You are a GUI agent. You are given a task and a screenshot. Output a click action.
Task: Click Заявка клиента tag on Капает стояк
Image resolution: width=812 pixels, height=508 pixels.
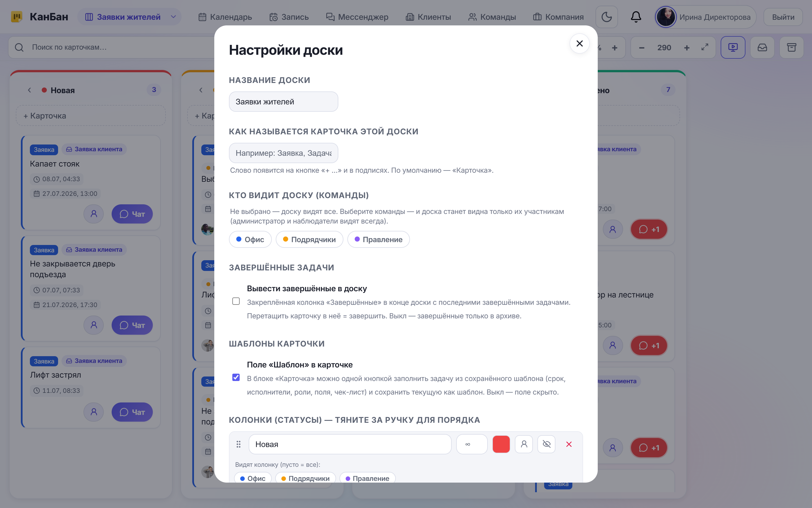click(x=94, y=149)
